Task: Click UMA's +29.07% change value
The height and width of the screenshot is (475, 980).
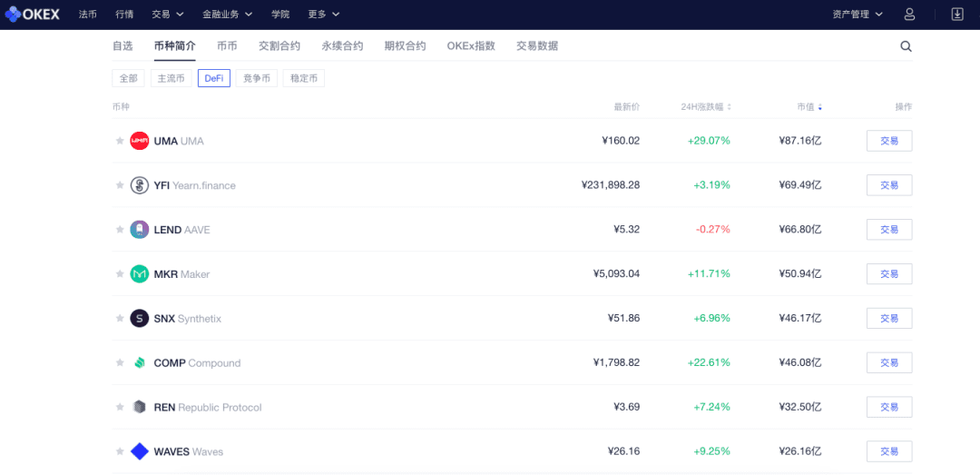Action: tap(709, 141)
